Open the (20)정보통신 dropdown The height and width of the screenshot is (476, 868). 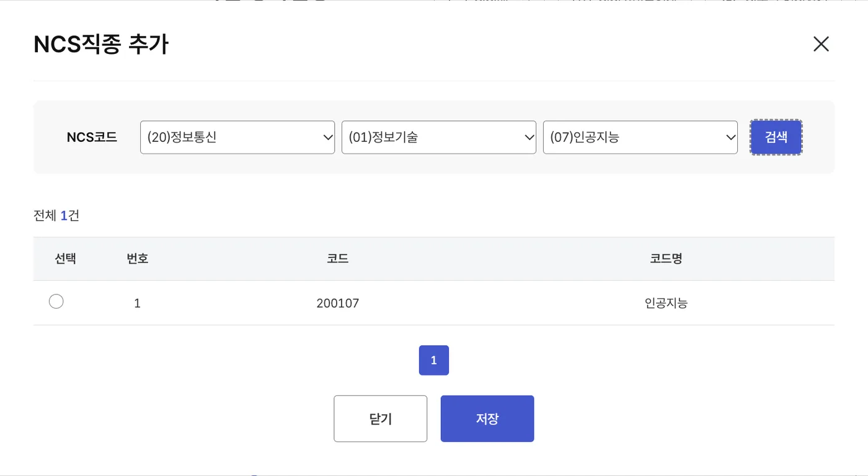point(237,137)
